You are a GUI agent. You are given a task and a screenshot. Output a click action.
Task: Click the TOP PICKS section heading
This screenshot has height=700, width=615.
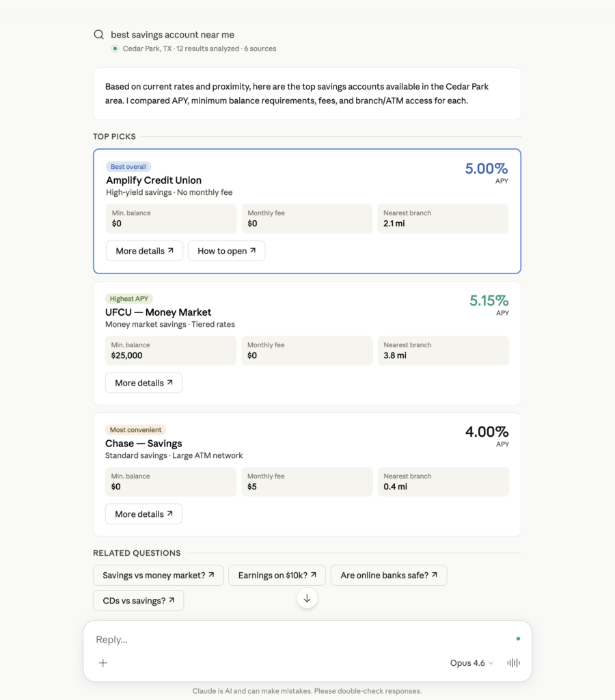click(114, 137)
